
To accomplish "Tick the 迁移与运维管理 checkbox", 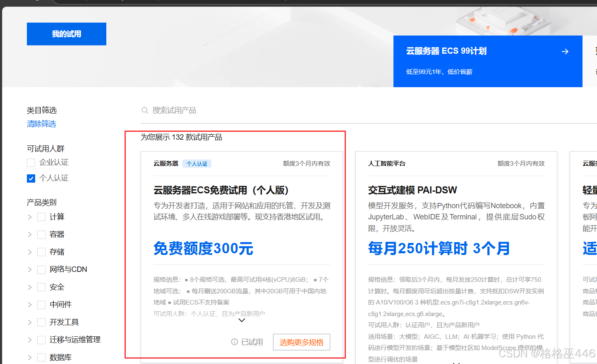I will (x=41, y=340).
